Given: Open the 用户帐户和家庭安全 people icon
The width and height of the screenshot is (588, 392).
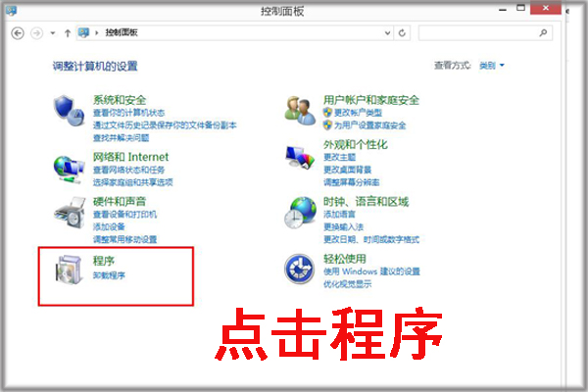Looking at the screenshot, I should pyautogui.click(x=300, y=111).
